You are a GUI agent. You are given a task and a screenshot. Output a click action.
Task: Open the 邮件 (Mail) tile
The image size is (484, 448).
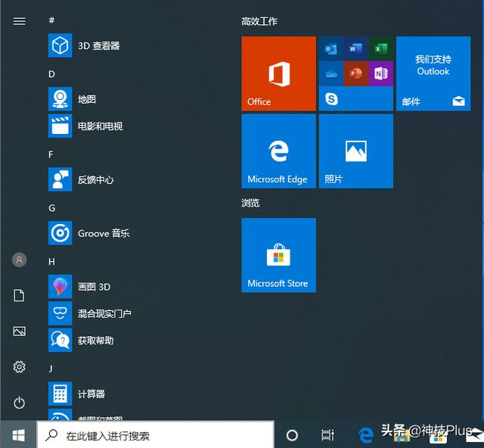433,73
